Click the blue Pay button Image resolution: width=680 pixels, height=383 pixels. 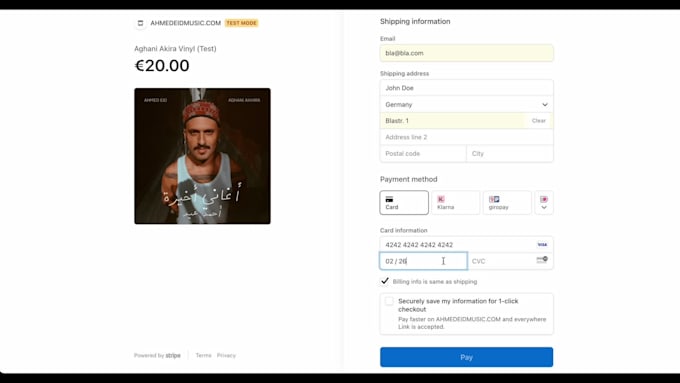(467, 357)
